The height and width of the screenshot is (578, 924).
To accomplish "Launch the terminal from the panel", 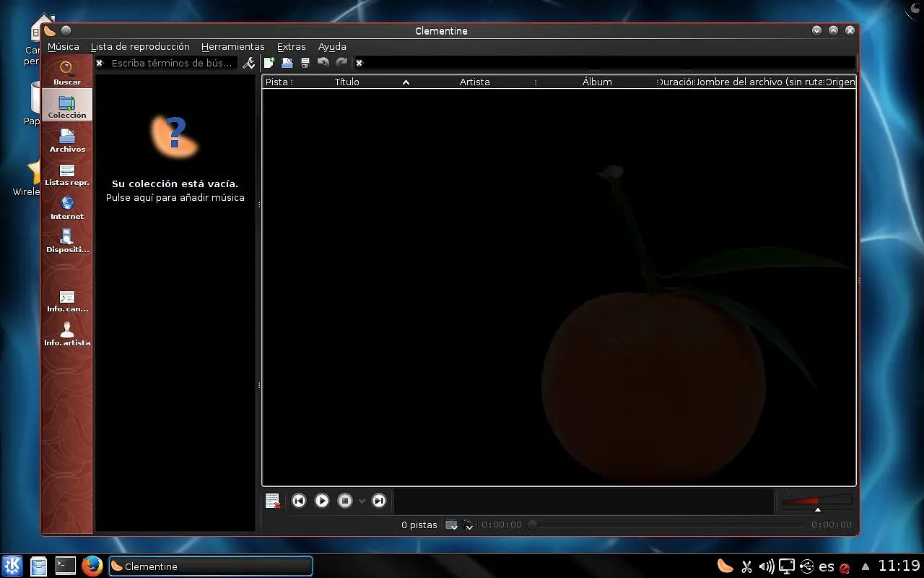I will coord(66,566).
